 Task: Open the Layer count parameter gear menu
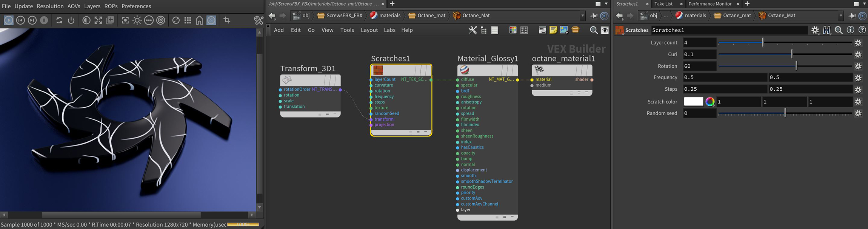coord(858,43)
